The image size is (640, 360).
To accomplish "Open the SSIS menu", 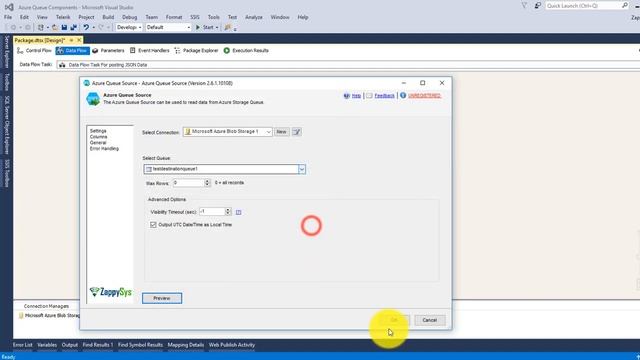I will [195, 17].
